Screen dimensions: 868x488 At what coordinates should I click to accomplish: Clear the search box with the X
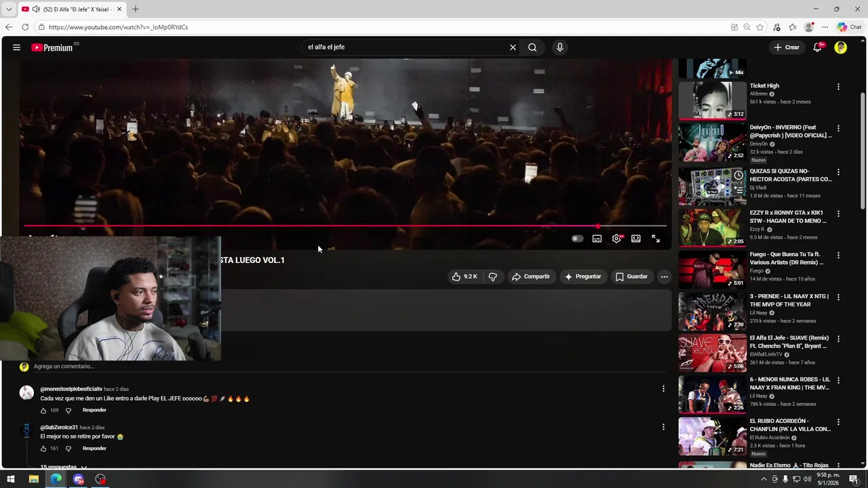click(x=513, y=47)
